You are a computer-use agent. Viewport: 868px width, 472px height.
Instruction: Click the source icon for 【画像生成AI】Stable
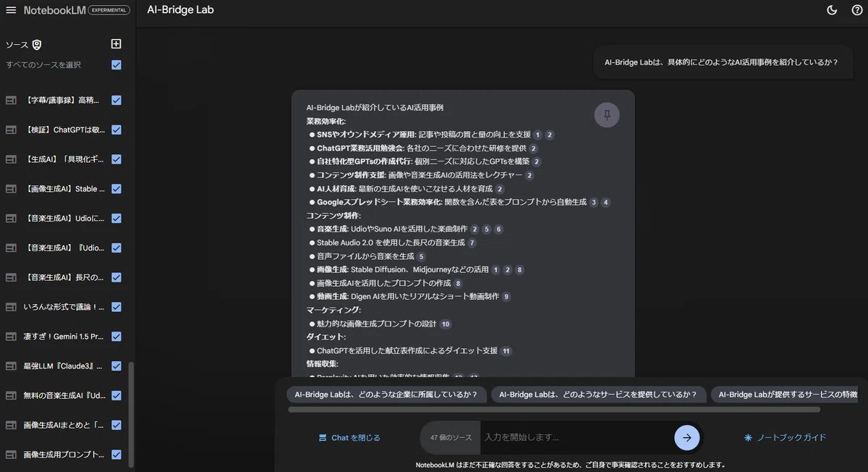[11, 189]
